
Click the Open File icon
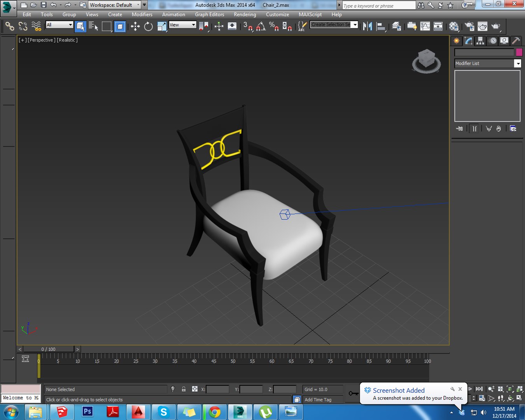coord(33,5)
